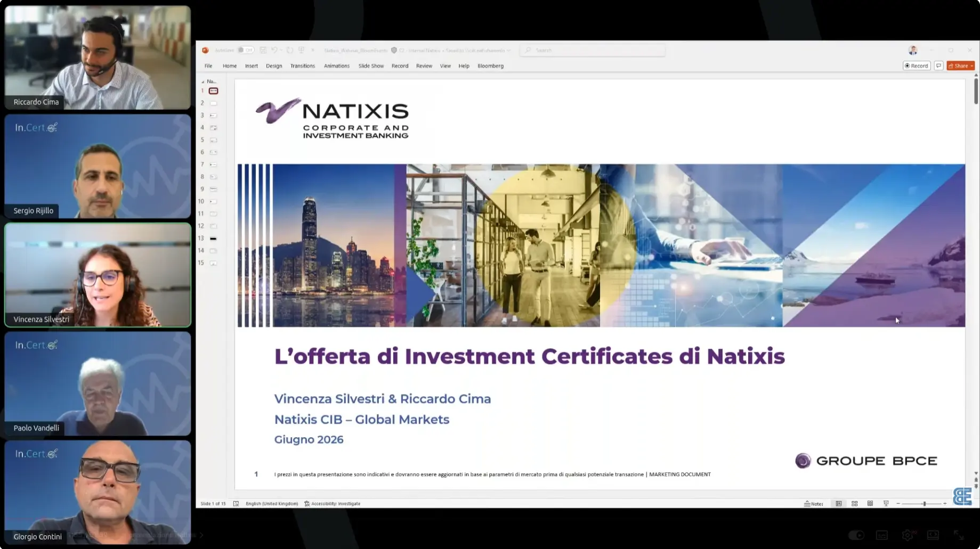Viewport: 980px width, 549px height.
Task: Select slide 15 thumbnail
Action: click(213, 263)
